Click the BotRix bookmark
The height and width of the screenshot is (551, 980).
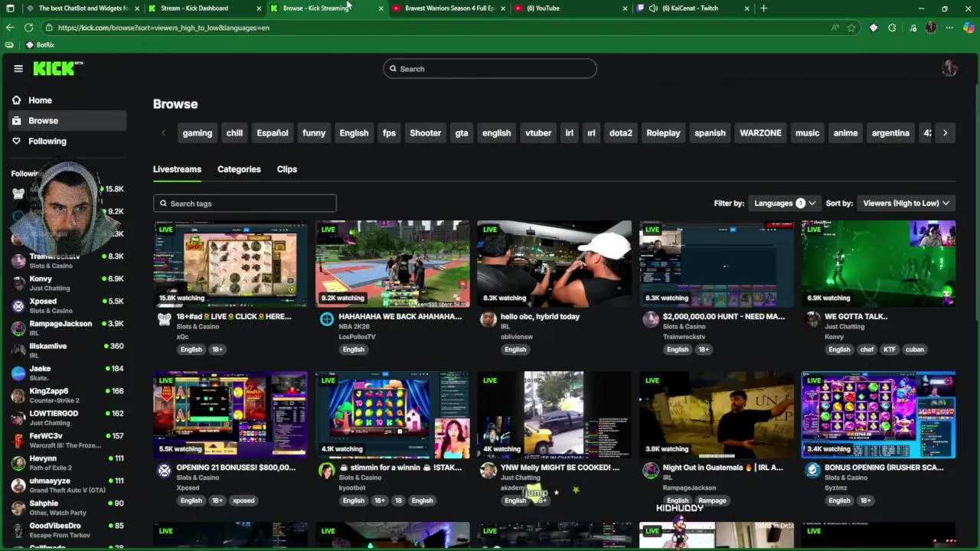click(40, 45)
